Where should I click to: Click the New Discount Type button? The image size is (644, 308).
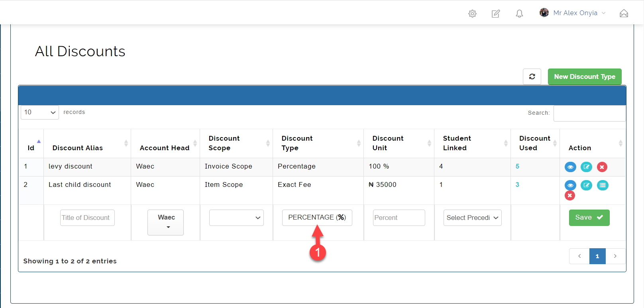[585, 77]
